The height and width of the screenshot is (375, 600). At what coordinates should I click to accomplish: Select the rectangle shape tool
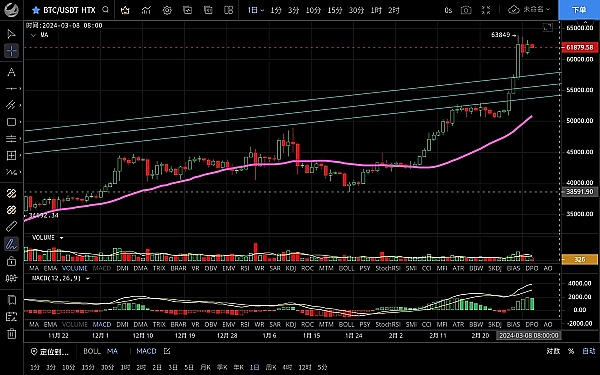tap(11, 122)
